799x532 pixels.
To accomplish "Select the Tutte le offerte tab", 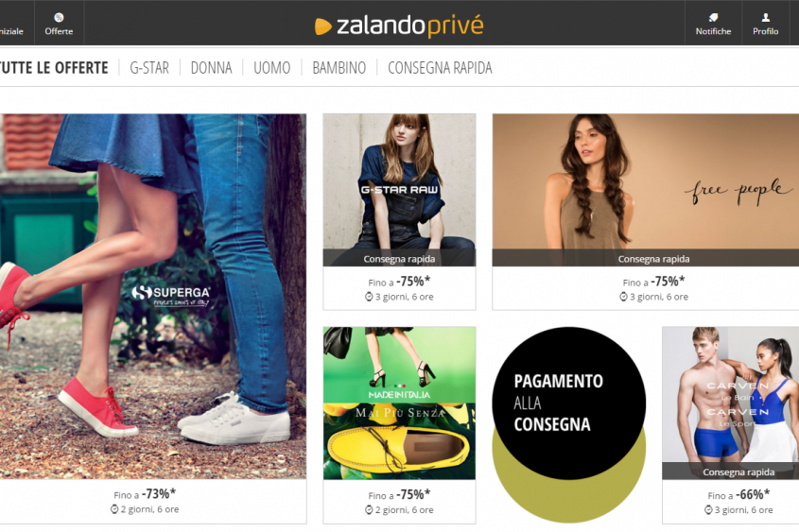I will pos(54,68).
